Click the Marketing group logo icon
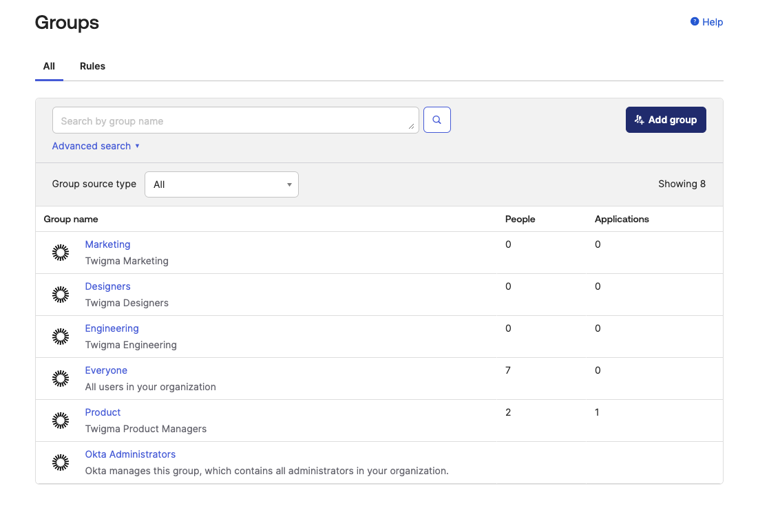The width and height of the screenshot is (769, 532). [x=61, y=253]
